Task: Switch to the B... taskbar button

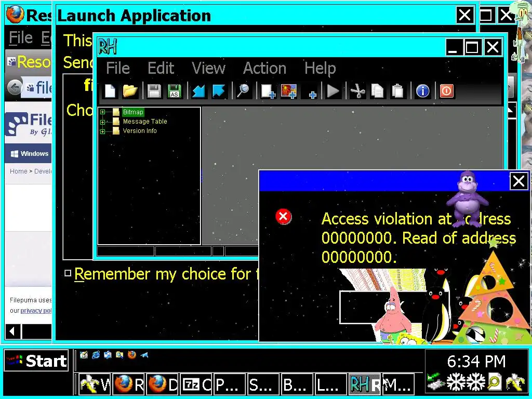Action: point(297,384)
